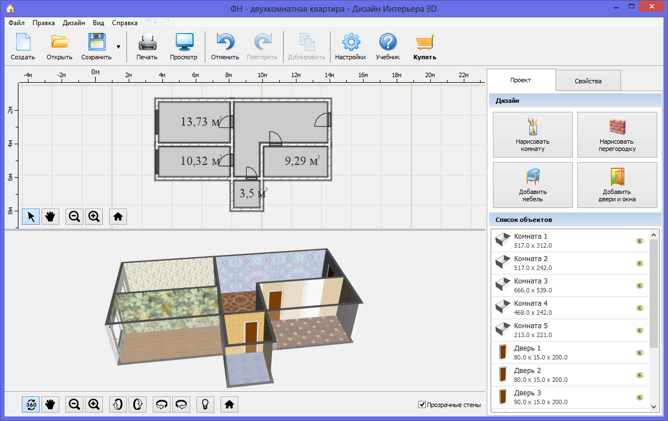Viewport: 668px width, 421px height.
Task: Reset 3D view with the home icon
Action: pyautogui.click(x=229, y=404)
